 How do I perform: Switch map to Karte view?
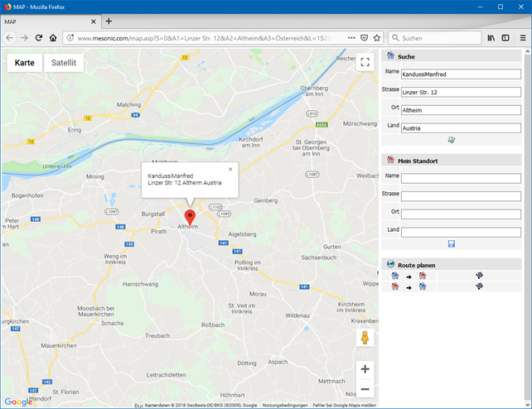click(x=25, y=63)
